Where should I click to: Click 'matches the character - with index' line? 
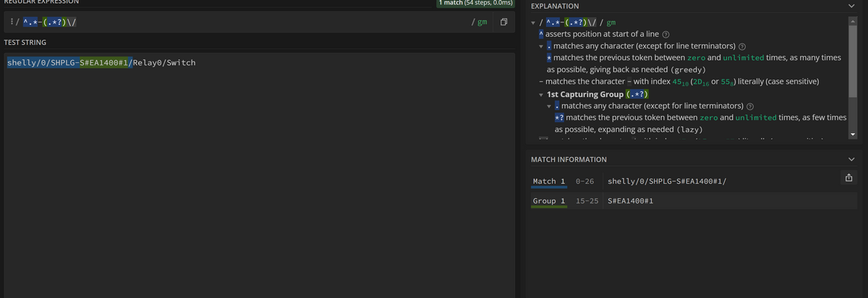point(678,82)
